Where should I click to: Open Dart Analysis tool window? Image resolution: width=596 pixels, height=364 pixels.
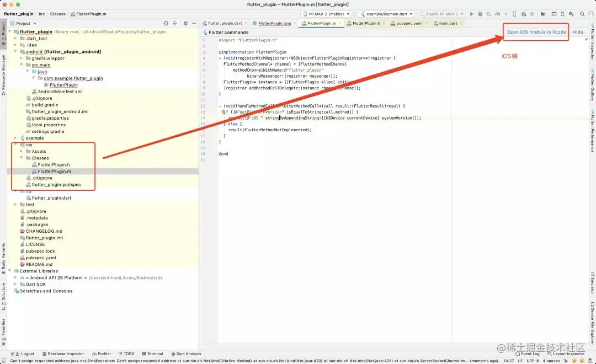(x=187, y=354)
